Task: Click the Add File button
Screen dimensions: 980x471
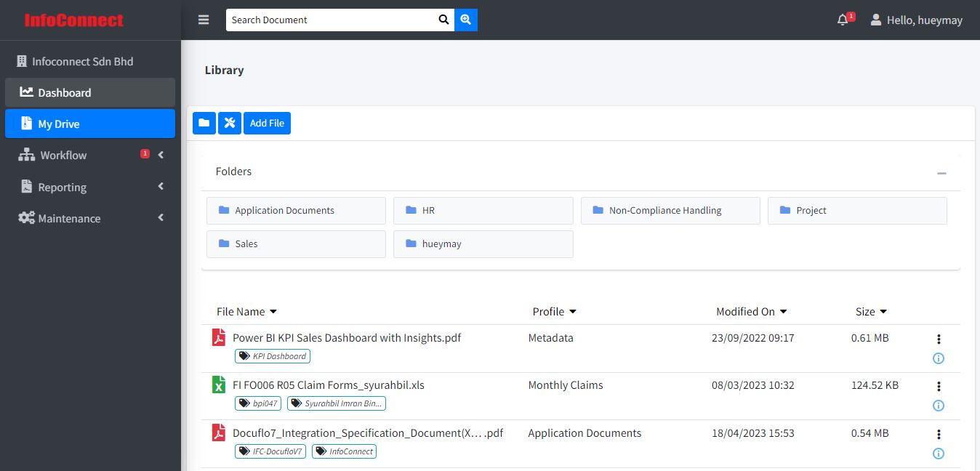Action: click(267, 123)
